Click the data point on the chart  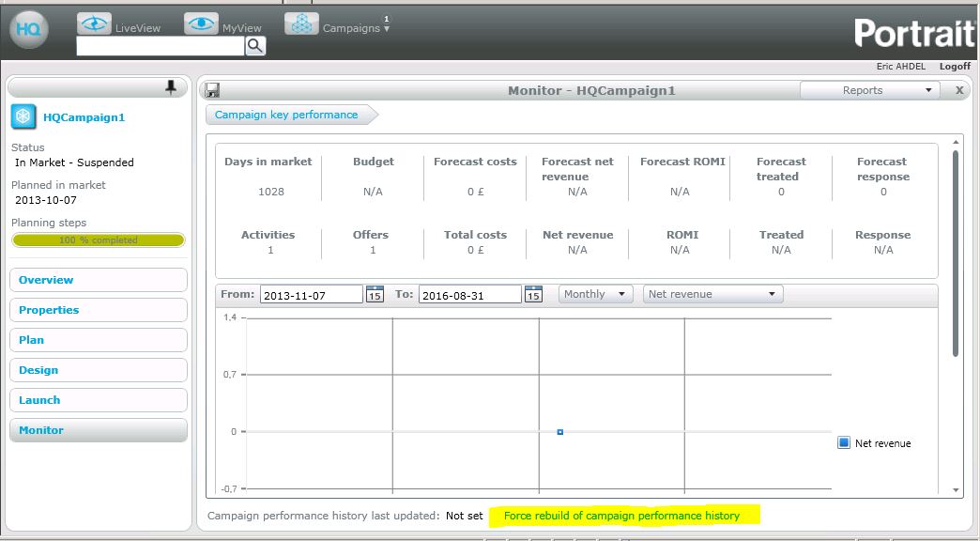560,431
